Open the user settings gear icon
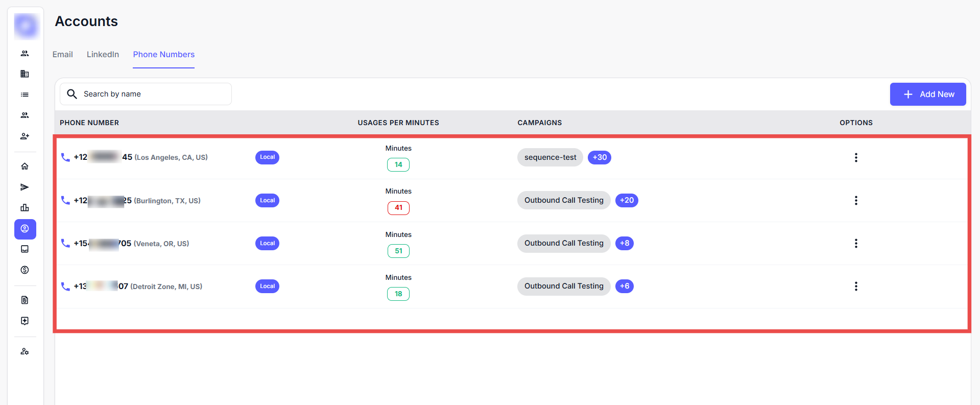Screen dimensions: 980x405 pos(25,351)
